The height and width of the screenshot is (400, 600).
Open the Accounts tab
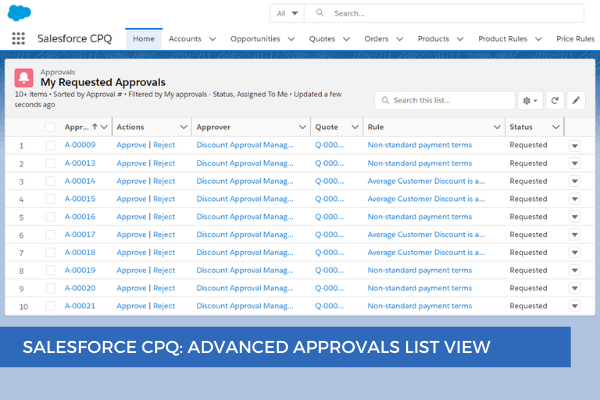click(185, 39)
